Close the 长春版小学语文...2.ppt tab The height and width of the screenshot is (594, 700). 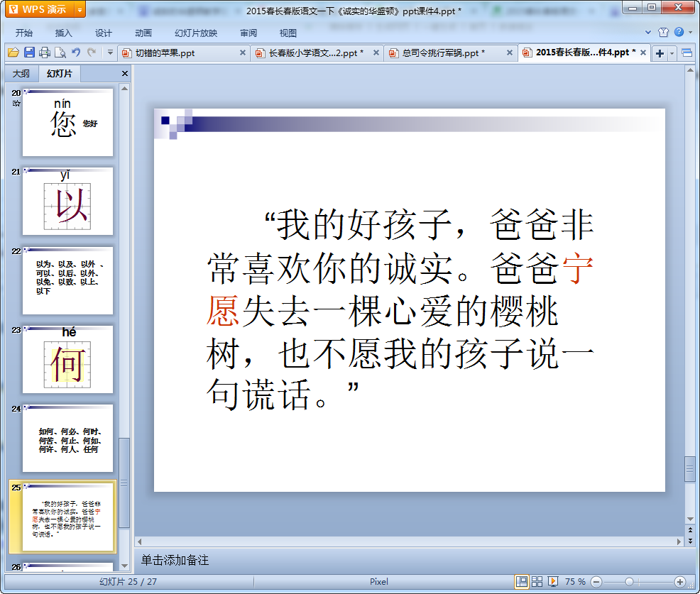pos(376,53)
